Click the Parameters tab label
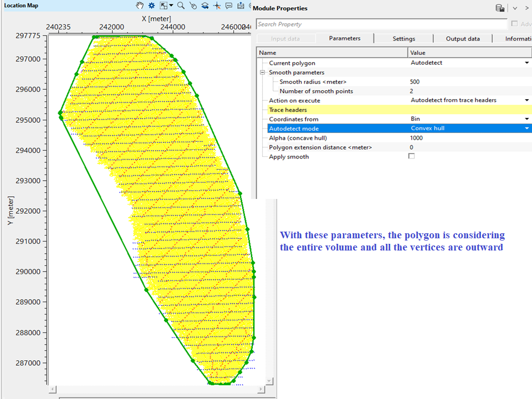 [345, 38]
